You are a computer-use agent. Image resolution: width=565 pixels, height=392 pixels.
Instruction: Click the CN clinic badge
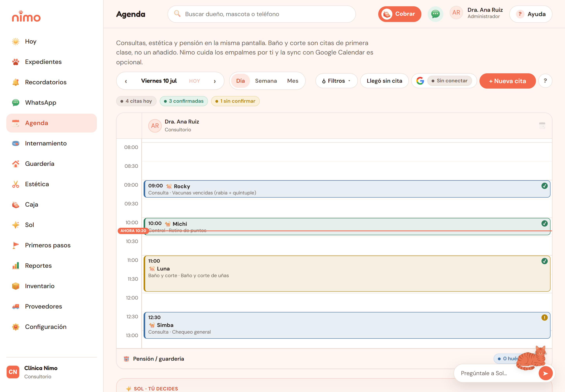point(13,372)
